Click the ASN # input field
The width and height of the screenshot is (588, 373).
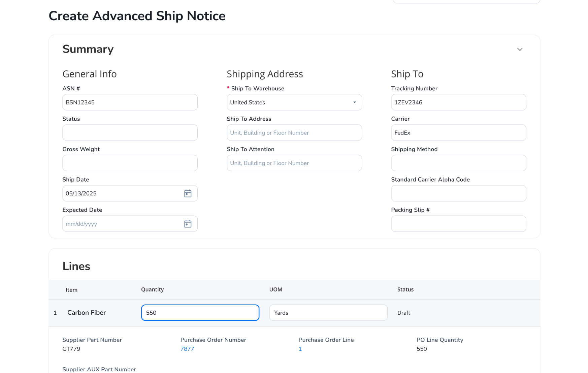point(130,102)
